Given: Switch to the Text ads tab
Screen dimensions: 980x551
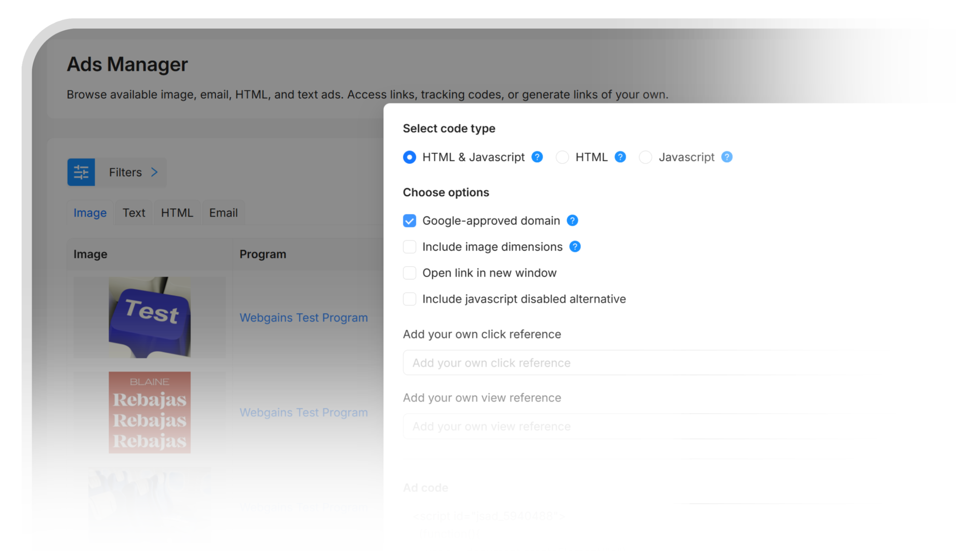Looking at the screenshot, I should click(134, 213).
